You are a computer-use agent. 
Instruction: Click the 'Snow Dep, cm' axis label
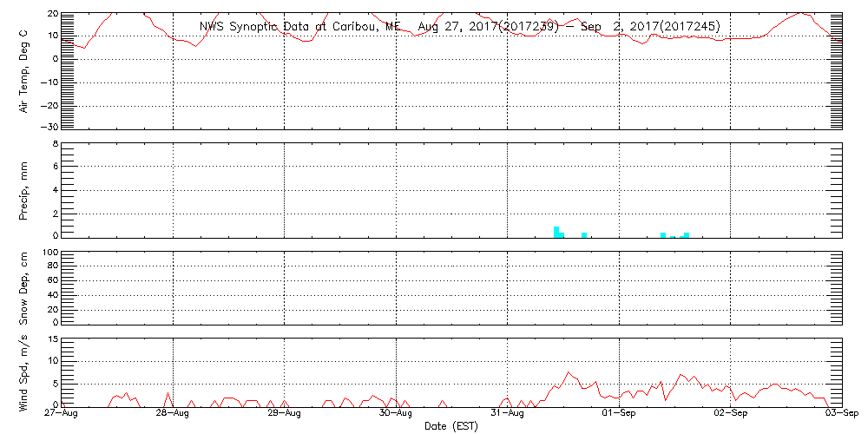coord(23,288)
